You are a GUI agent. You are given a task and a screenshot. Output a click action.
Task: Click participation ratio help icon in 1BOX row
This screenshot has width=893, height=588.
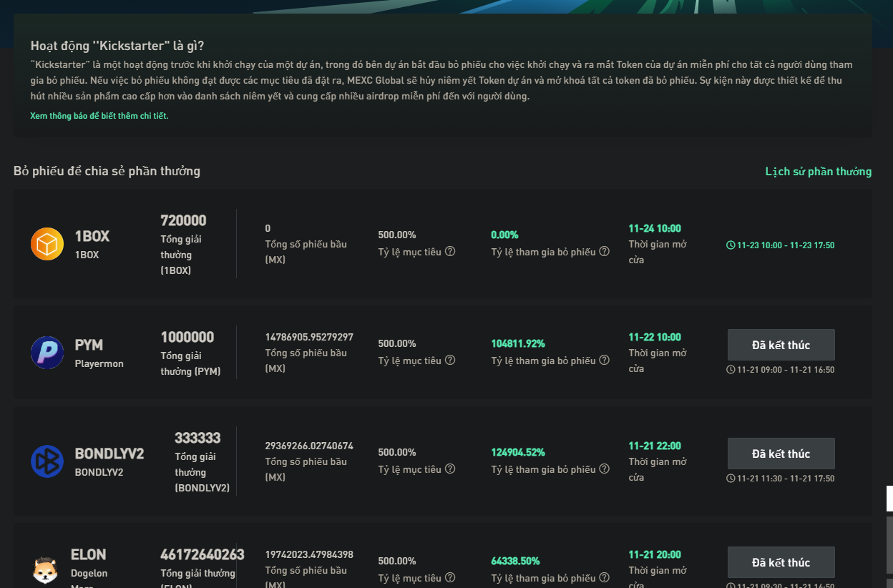(x=605, y=251)
